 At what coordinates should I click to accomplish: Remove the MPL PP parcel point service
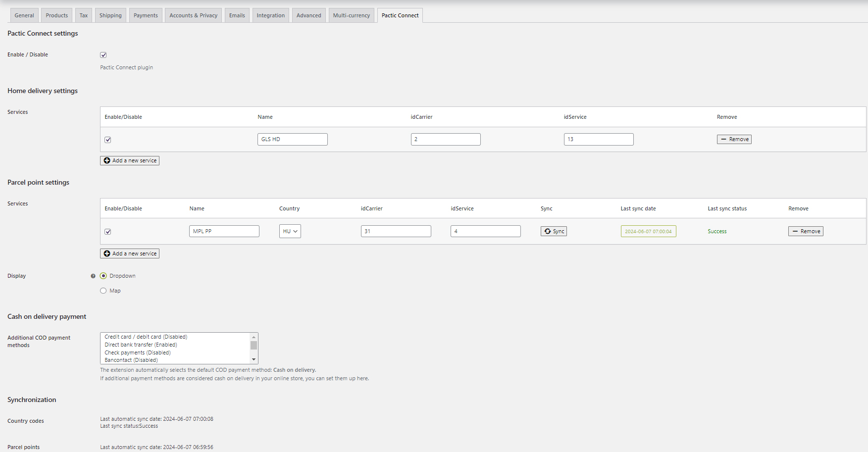806,231
